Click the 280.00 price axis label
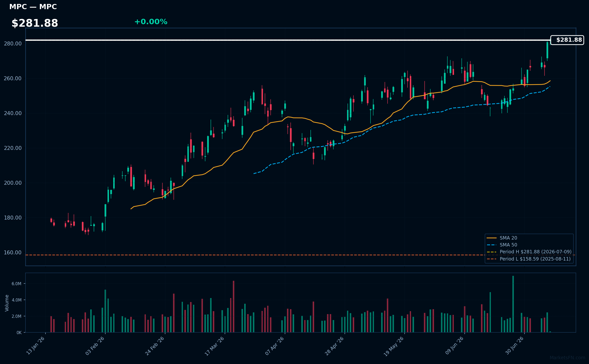Viewport: 589px width, 364px height. tap(13, 44)
